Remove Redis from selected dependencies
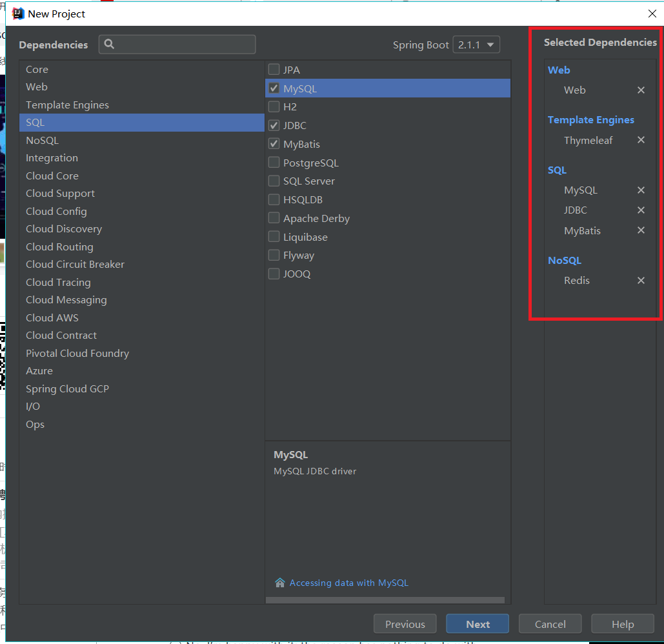Image resolution: width=664 pixels, height=644 pixels. (x=641, y=280)
